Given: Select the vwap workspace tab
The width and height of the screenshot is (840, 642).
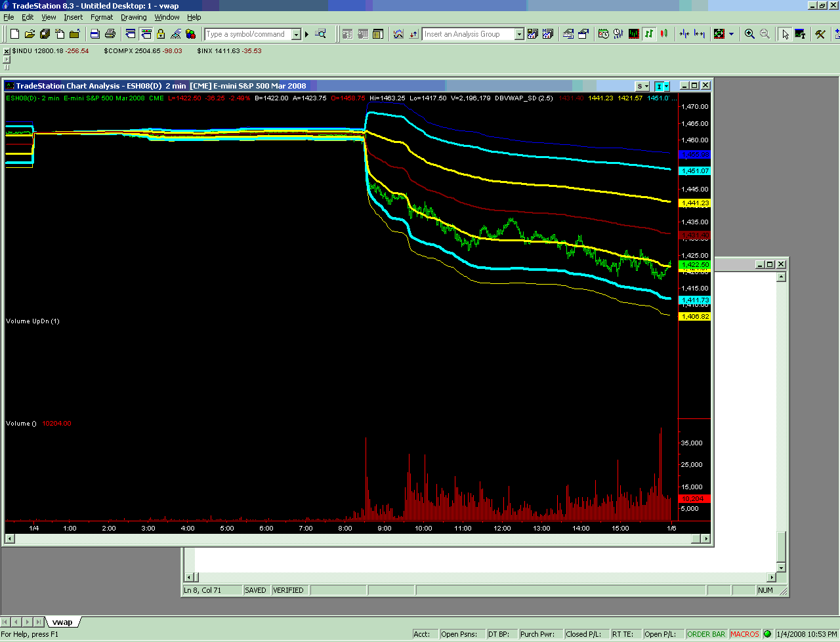Looking at the screenshot, I should pyautogui.click(x=63, y=622).
